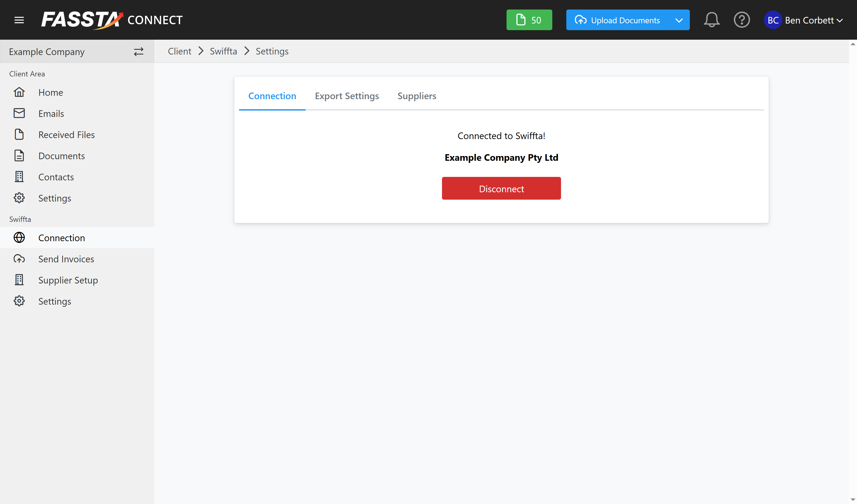Screen dimensions: 857x504
Task: Click the Upload Documents button
Action: coord(618,20)
